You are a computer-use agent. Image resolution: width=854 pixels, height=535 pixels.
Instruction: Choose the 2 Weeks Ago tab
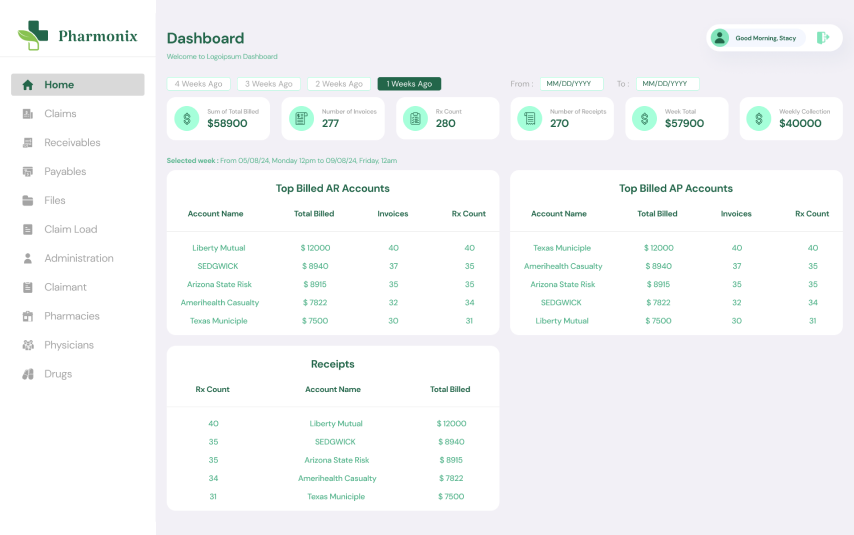coord(339,84)
